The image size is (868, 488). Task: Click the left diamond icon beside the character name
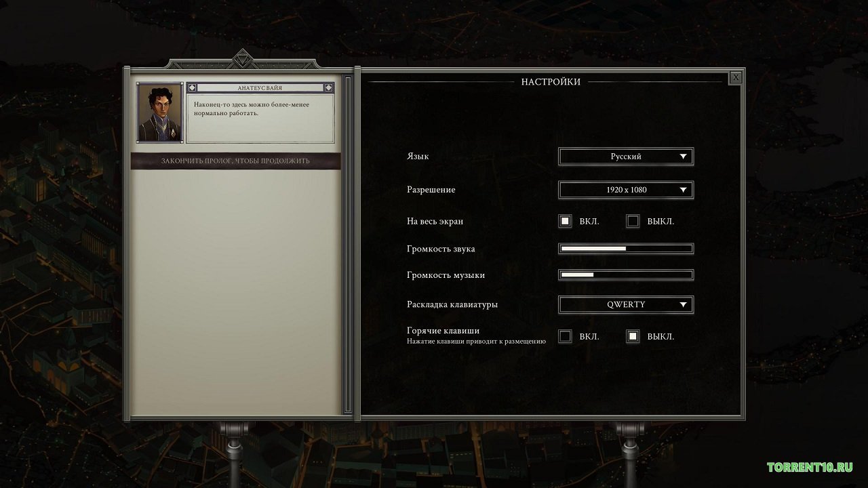pyautogui.click(x=192, y=88)
